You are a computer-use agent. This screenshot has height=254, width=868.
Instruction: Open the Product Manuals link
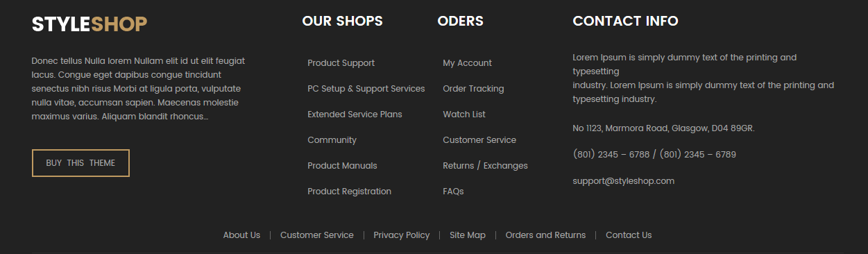[x=342, y=166]
